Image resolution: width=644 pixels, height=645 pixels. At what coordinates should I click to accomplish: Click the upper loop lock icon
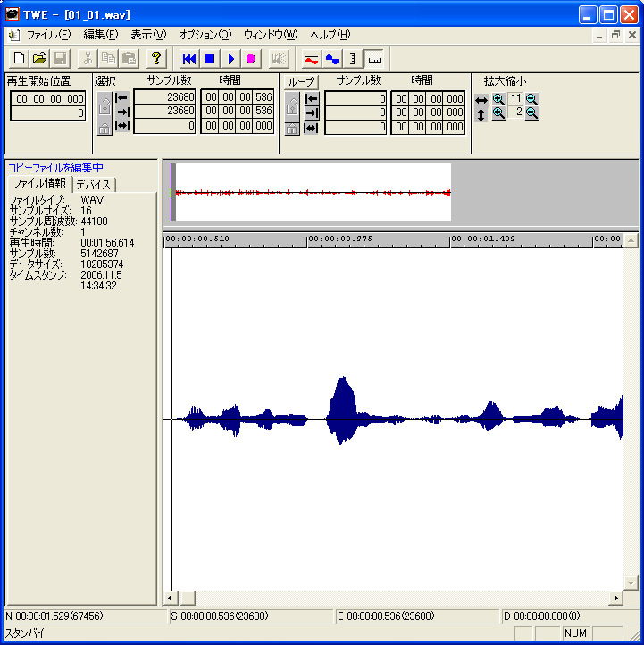tap(292, 106)
